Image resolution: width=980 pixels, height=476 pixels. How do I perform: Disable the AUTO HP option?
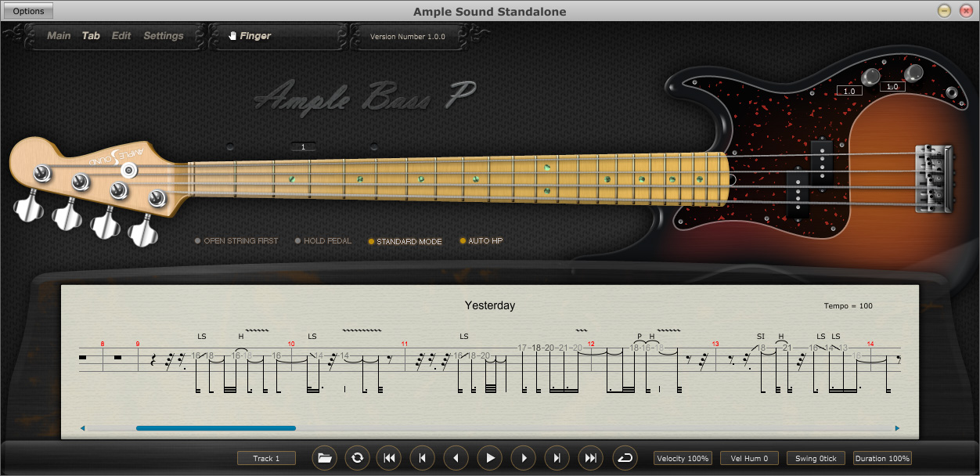481,241
